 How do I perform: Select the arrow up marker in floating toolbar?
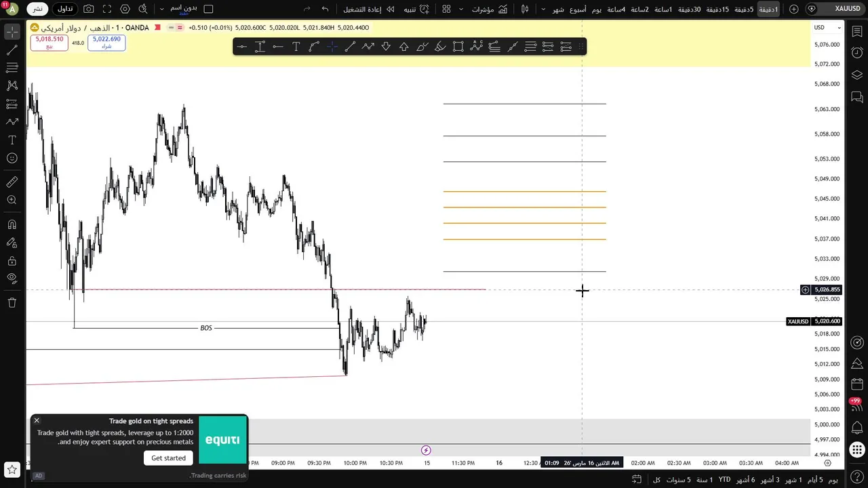(x=404, y=47)
